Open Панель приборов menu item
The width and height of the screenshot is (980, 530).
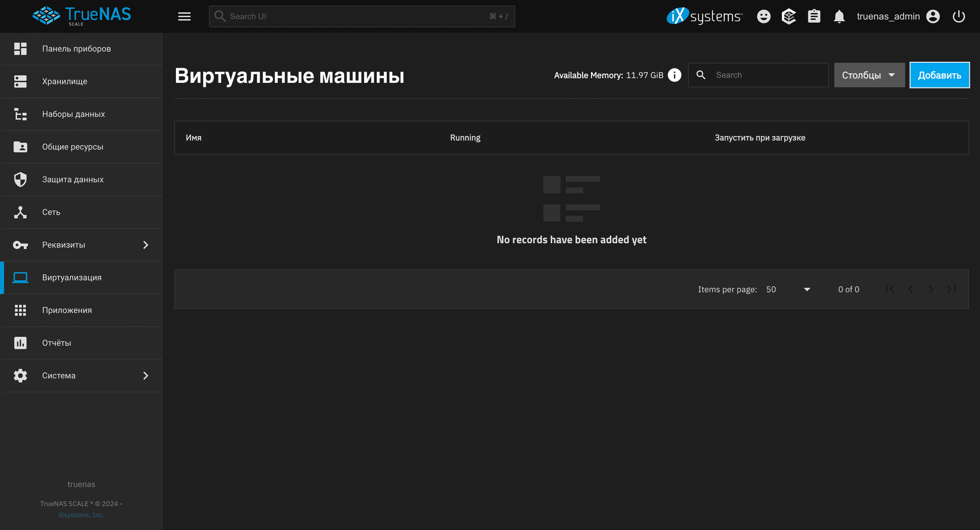pyautogui.click(x=82, y=49)
